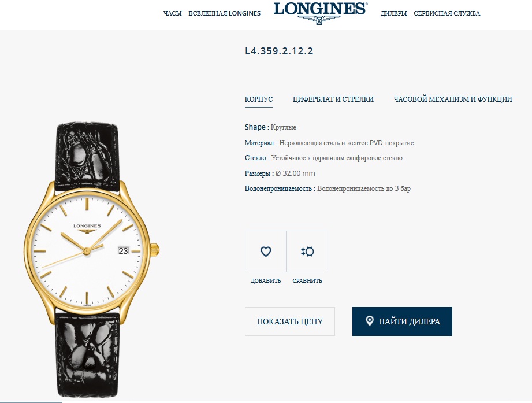Click the map pin icon on Найти дилера
Screen dimensions: 532x403
pyautogui.click(x=370, y=321)
